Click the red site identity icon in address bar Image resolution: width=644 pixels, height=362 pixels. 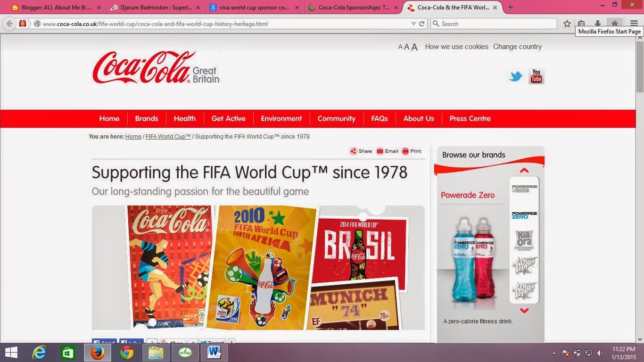click(x=22, y=24)
